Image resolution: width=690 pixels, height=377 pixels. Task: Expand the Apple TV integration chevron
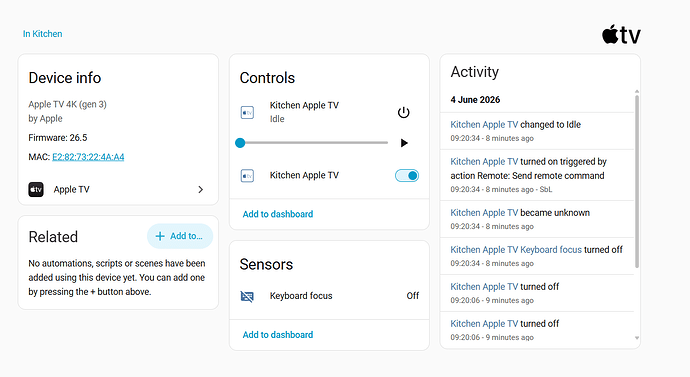pos(201,190)
